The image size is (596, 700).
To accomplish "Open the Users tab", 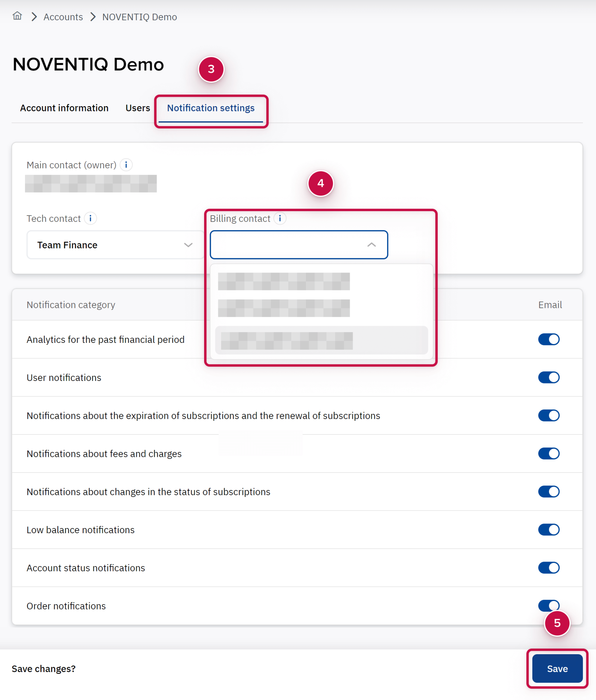I will pos(137,108).
